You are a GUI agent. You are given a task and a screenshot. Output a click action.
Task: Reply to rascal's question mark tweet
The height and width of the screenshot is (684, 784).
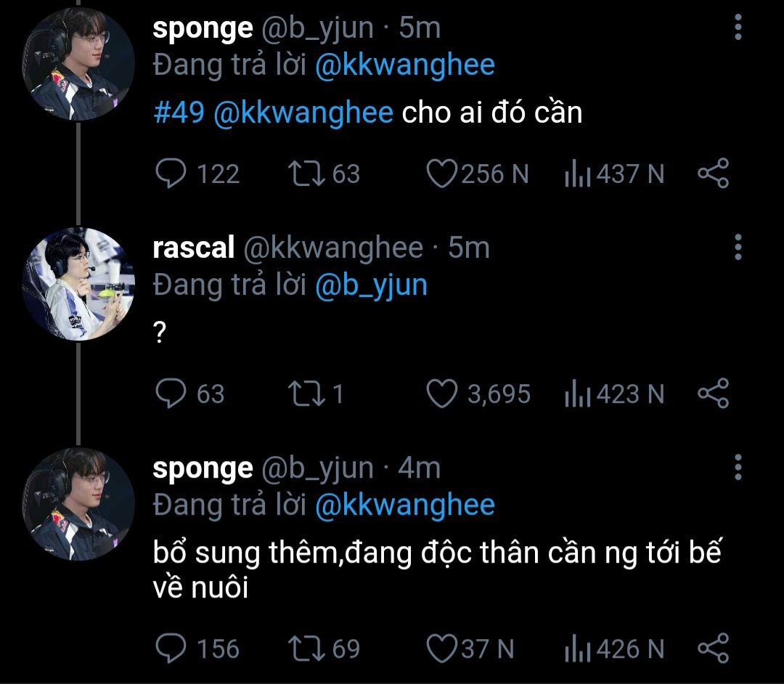point(171,394)
